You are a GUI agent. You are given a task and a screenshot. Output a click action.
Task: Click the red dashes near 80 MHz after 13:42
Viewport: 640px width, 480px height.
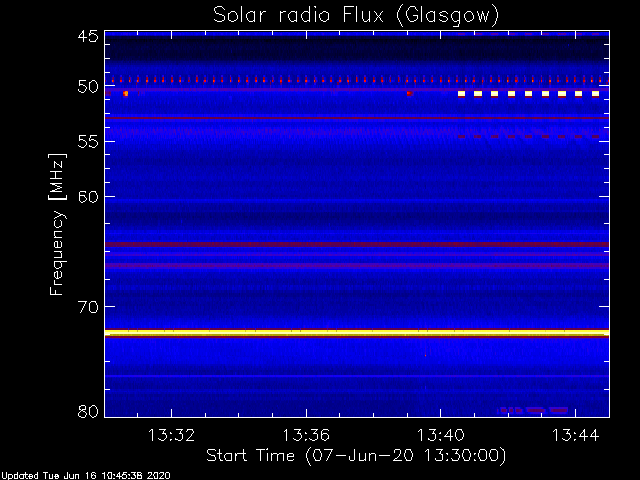coord(534,410)
